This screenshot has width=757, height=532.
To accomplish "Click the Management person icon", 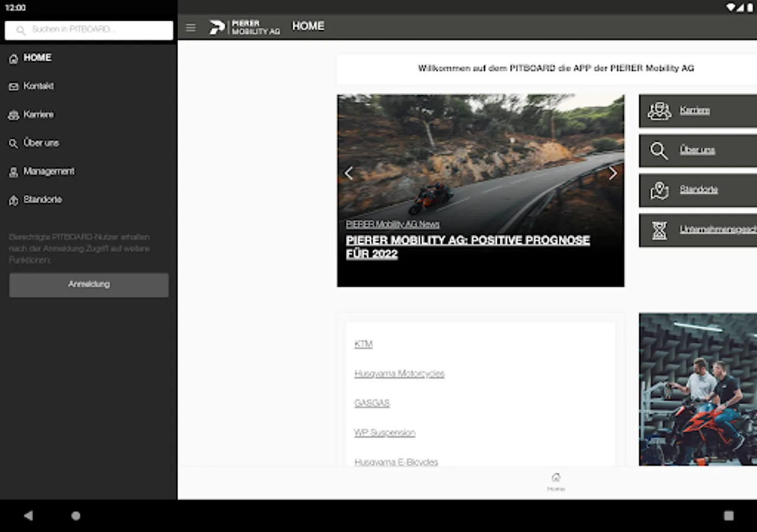I will [x=14, y=172].
